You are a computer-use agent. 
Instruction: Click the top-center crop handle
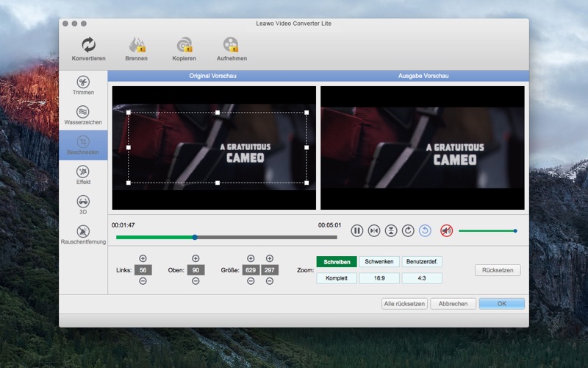[x=218, y=113]
